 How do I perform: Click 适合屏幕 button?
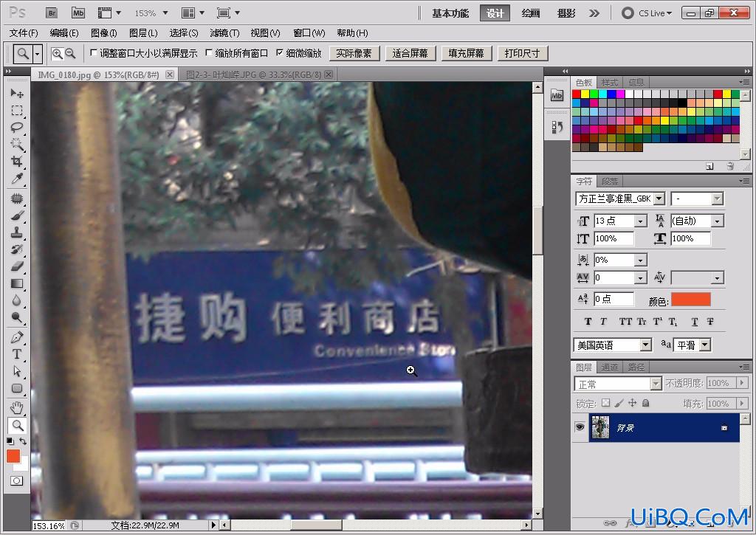click(x=410, y=53)
